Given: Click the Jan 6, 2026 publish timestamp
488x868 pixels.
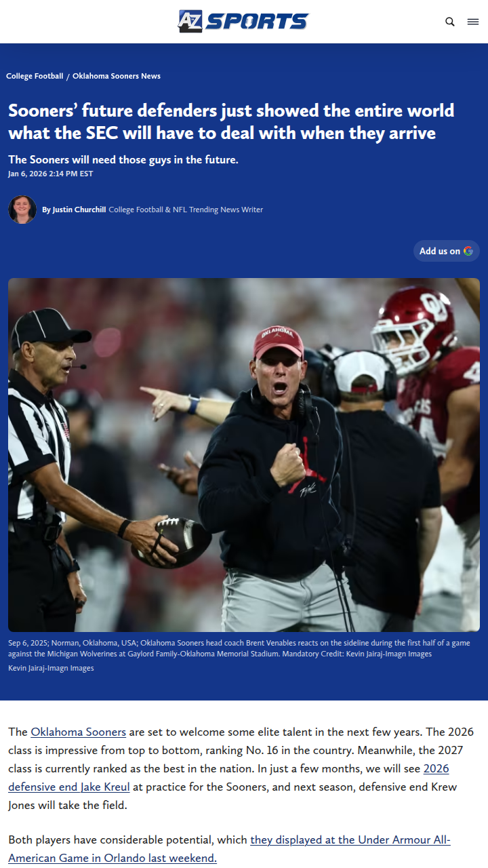Looking at the screenshot, I should [x=51, y=174].
